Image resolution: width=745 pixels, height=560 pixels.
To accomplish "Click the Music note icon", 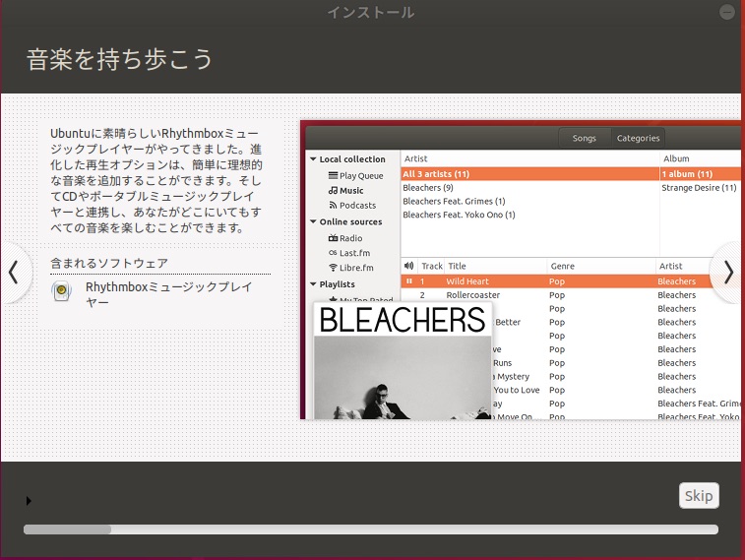I will [333, 191].
